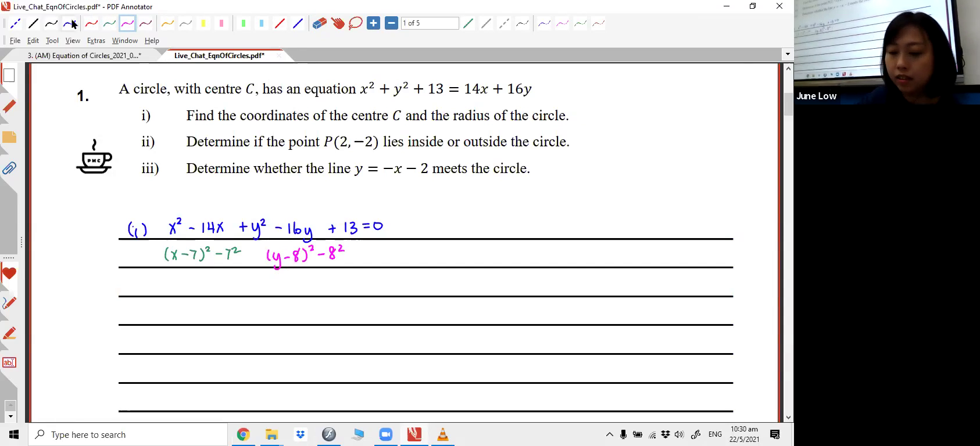Select the Pan hand tool
Viewport: 980px width, 446px height.
(338, 23)
